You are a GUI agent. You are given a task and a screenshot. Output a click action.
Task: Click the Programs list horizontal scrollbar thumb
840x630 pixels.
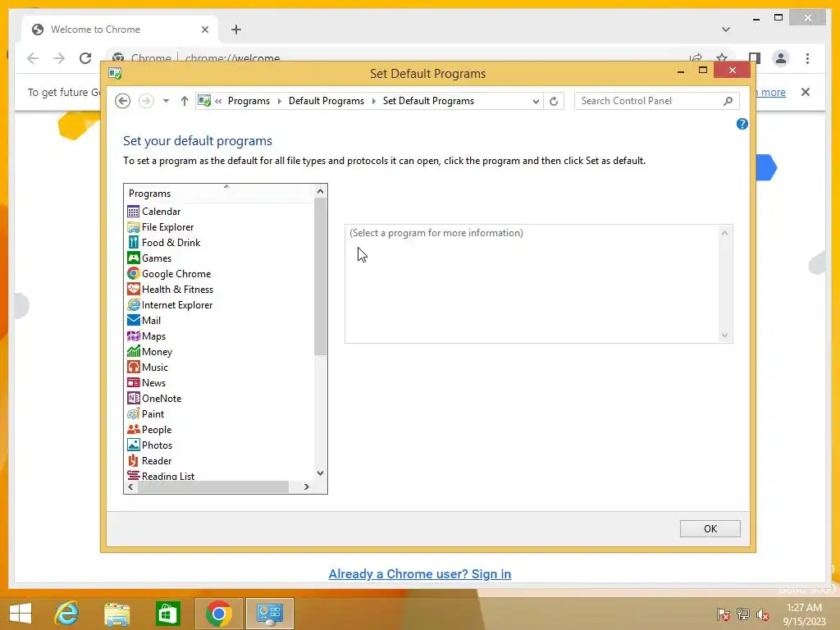click(213, 486)
